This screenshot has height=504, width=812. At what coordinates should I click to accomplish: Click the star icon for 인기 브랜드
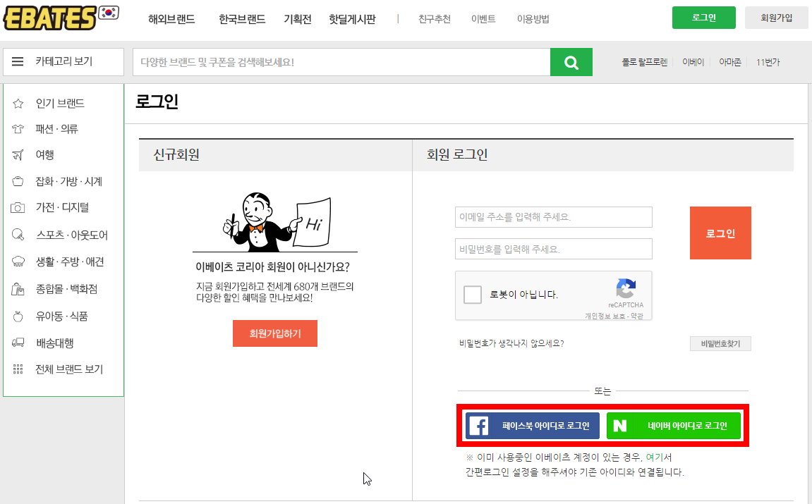coord(18,104)
